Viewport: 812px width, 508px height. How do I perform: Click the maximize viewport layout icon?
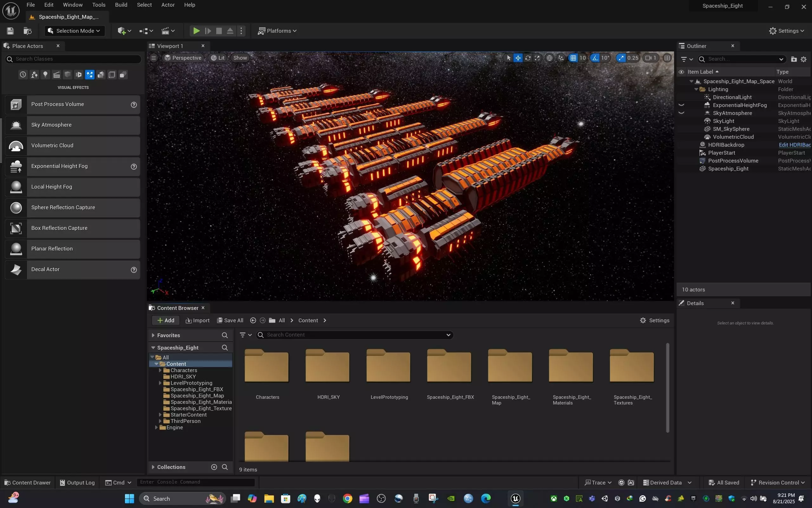[667, 58]
